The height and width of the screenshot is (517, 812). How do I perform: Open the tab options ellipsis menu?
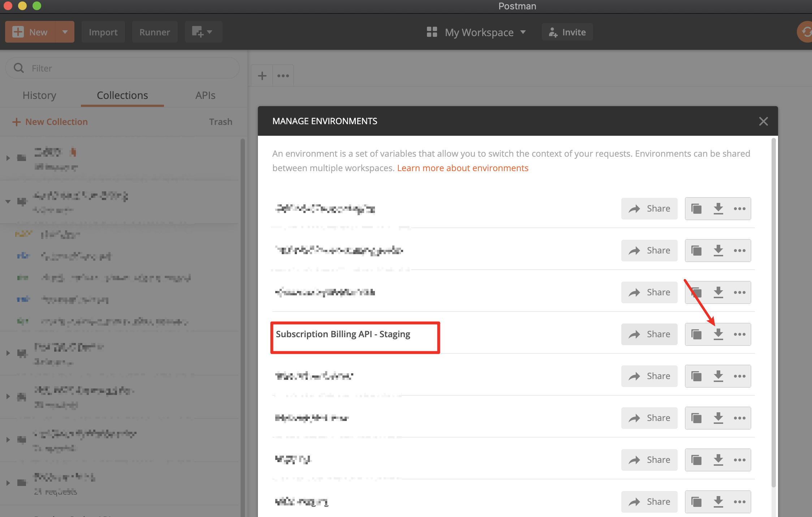pyautogui.click(x=283, y=76)
